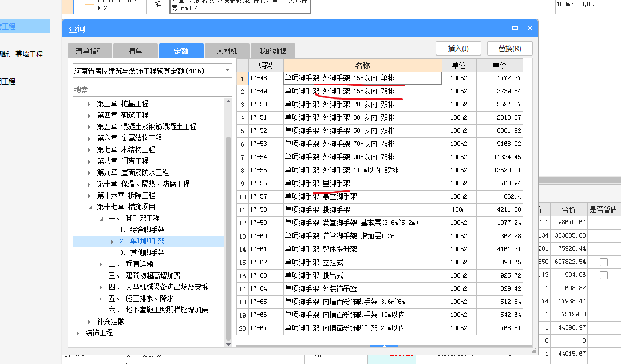Select row 17-67 内墙面粉饰脚手架 20m以内
Screen dimensions: 621x364
tap(380, 329)
